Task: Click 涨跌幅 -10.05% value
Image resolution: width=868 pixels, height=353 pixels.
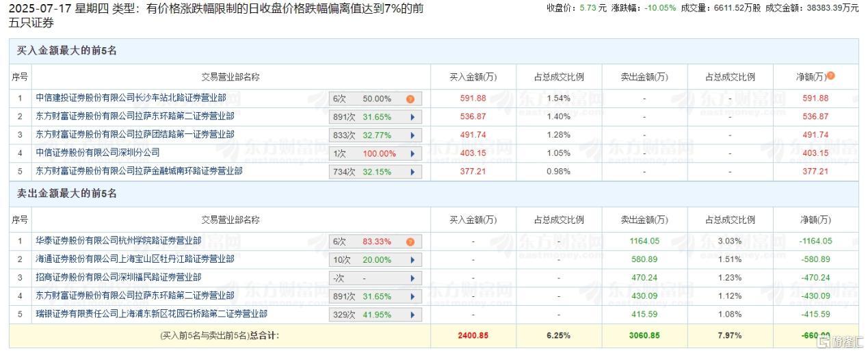Action: 659,8
